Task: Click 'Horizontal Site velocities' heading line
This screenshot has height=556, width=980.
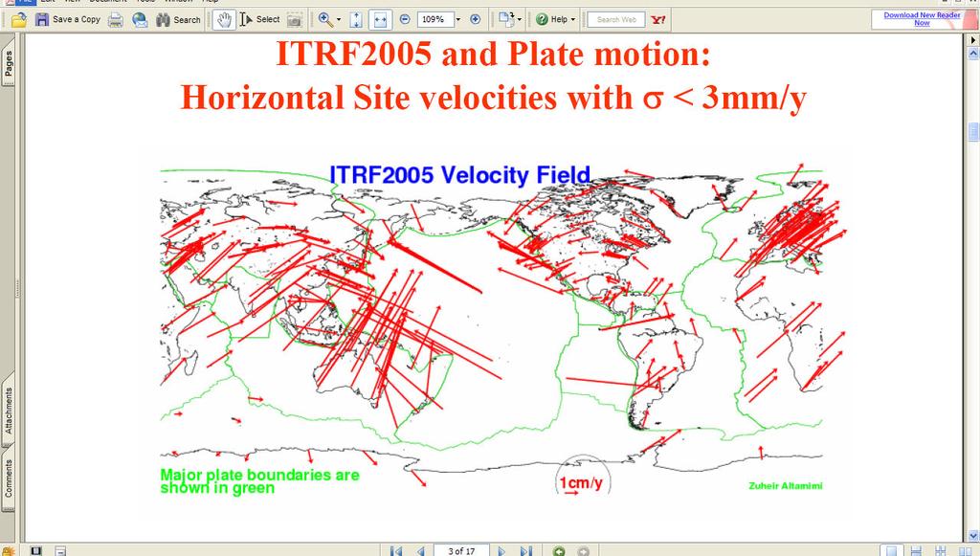Action: click(493, 98)
